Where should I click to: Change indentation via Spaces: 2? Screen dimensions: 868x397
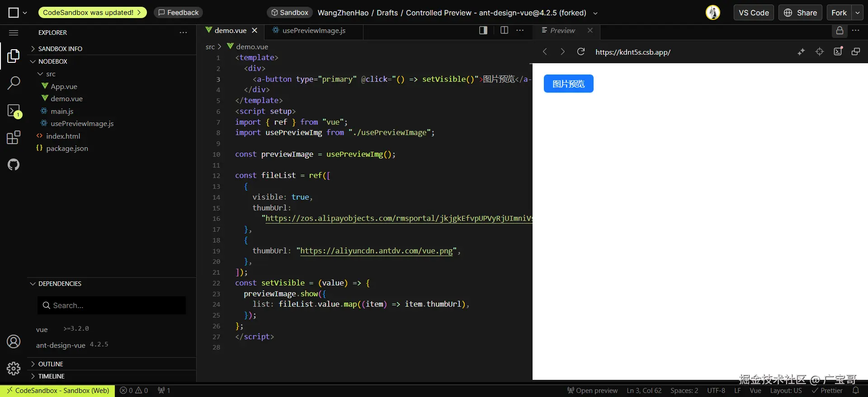click(x=684, y=391)
